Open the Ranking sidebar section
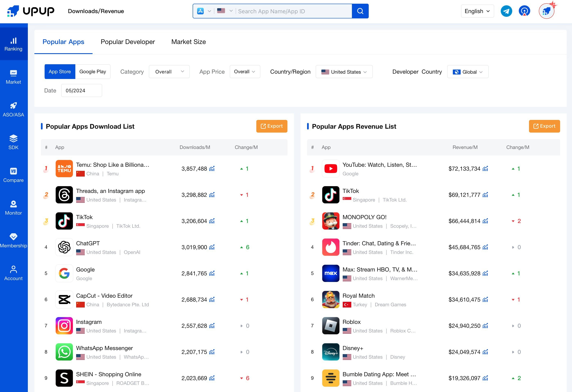The width and height of the screenshot is (572, 392). (14, 44)
